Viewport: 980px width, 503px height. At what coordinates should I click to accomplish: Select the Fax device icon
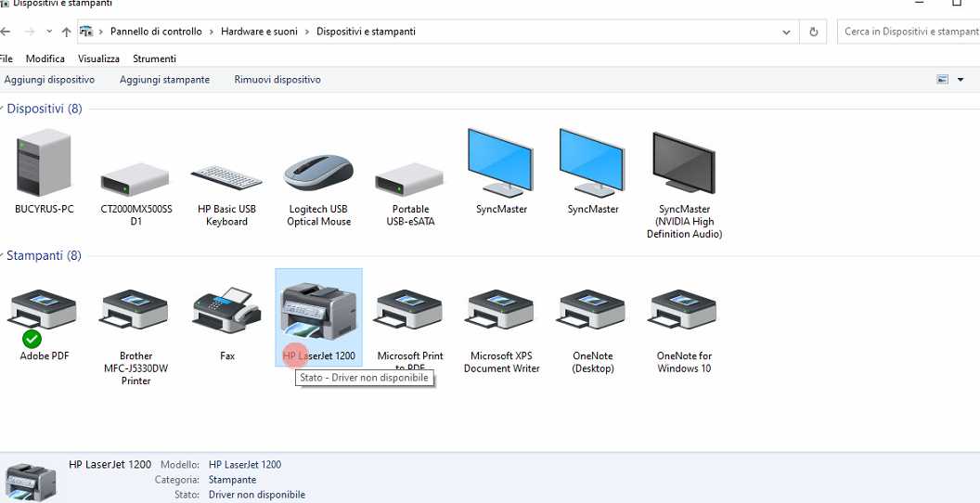[x=226, y=311]
